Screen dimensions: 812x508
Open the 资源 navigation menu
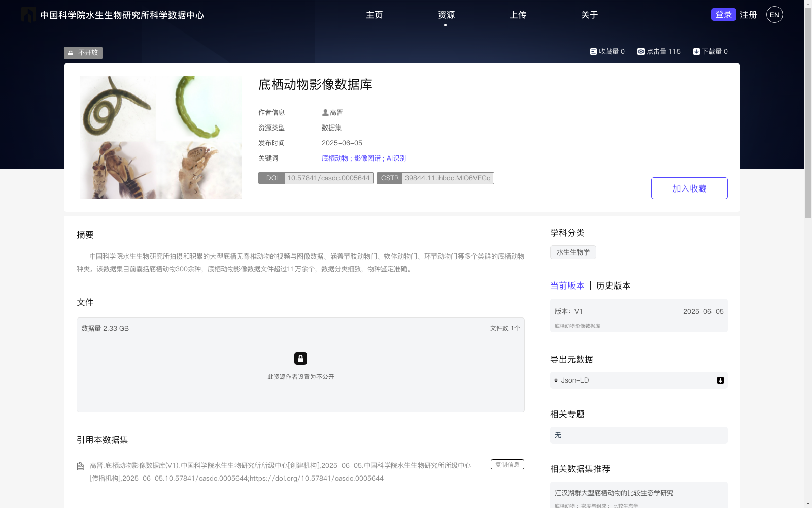tap(445, 15)
